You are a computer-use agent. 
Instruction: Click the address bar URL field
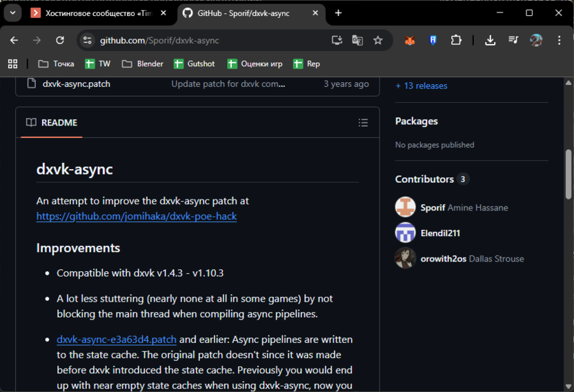(207, 41)
